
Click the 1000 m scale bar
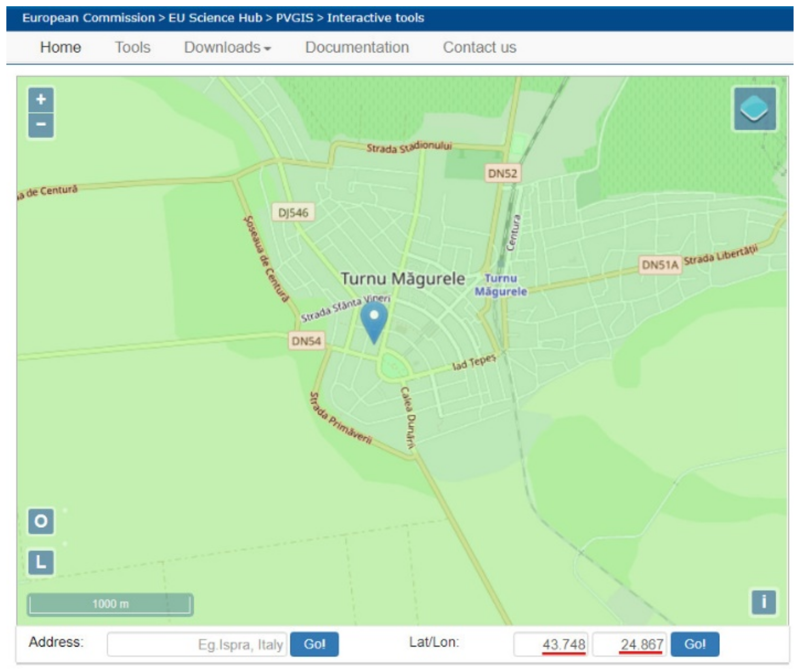click(110, 604)
